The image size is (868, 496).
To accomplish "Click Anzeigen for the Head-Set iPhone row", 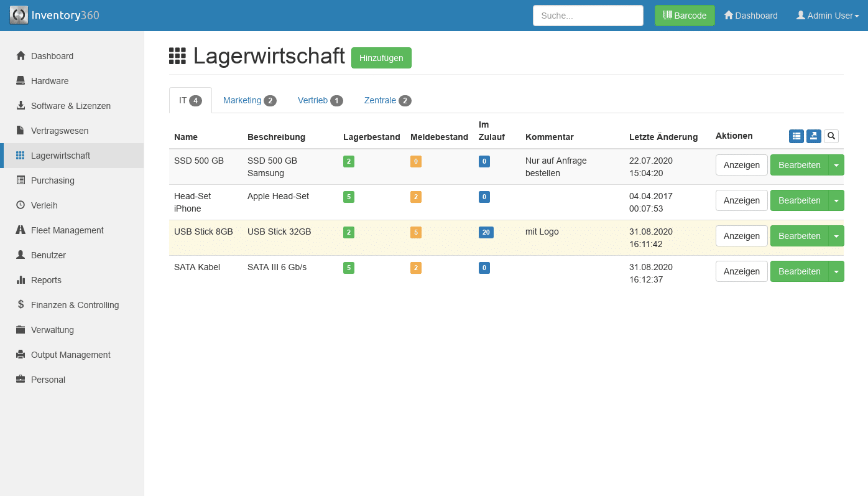I will coord(741,200).
